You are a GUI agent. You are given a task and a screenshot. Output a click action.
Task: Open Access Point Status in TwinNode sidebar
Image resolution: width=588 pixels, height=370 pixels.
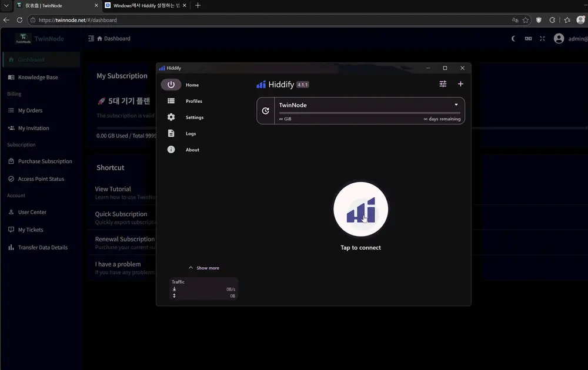[41, 179]
